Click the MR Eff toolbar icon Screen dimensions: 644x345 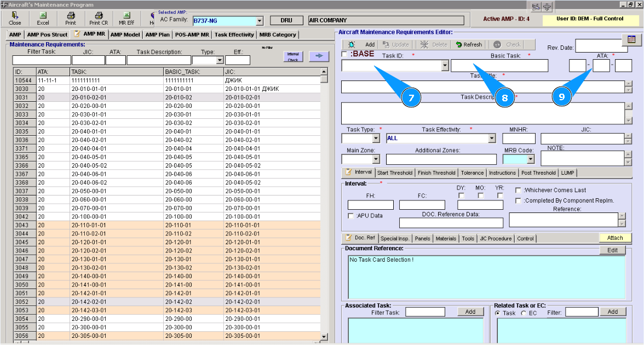[x=127, y=18]
